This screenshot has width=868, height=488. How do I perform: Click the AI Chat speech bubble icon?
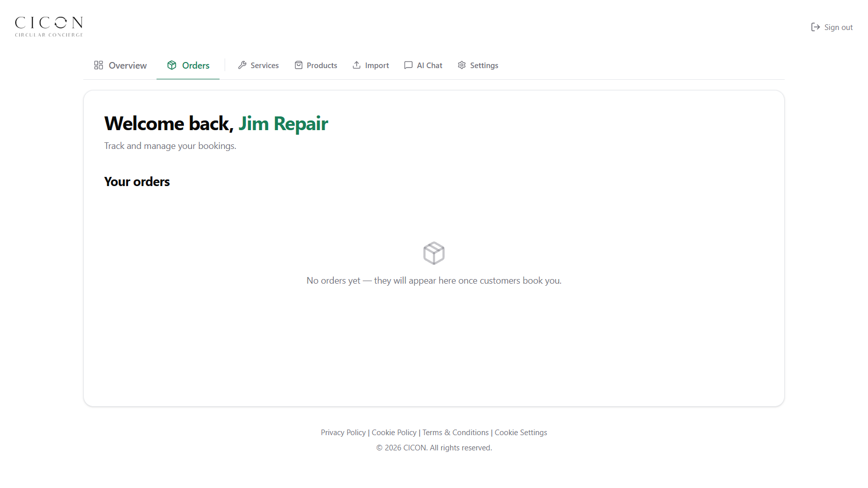pyautogui.click(x=409, y=65)
